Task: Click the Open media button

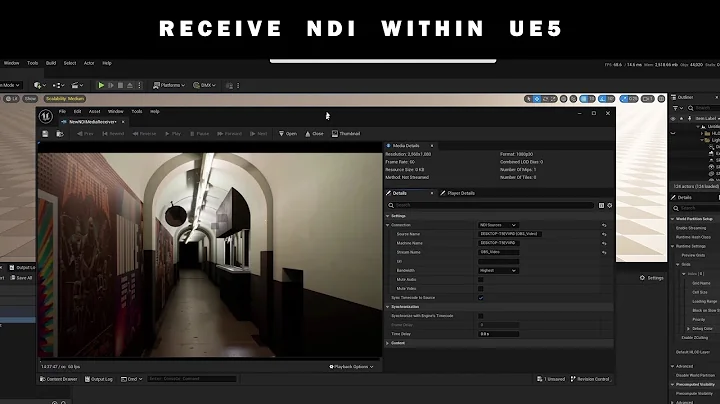Action: point(288,134)
